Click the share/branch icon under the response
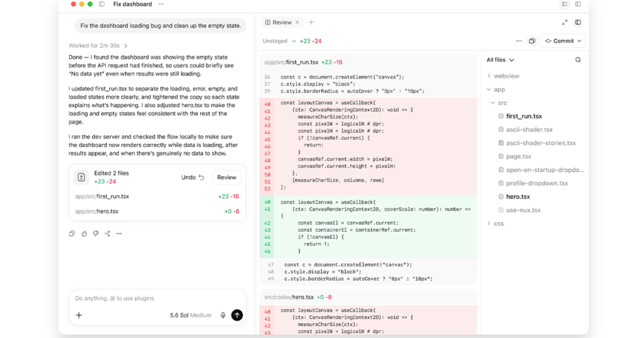This screenshot has height=338, width=644. coord(107,234)
